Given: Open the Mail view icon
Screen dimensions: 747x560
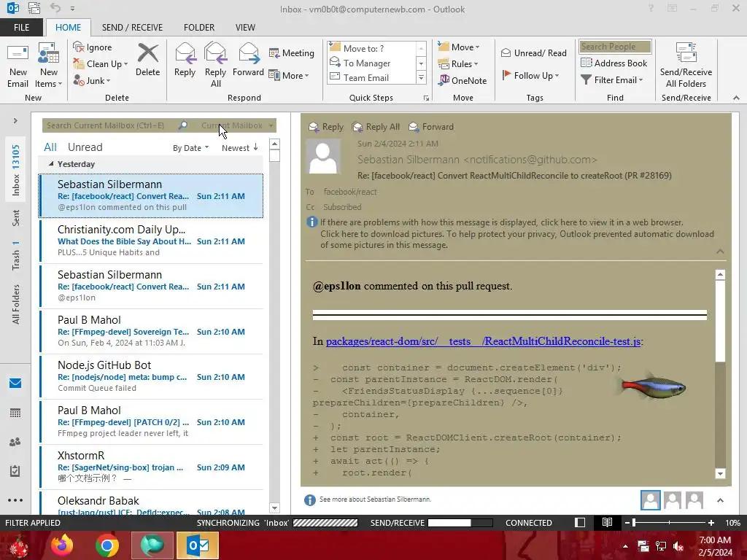Looking at the screenshot, I should 15,383.
